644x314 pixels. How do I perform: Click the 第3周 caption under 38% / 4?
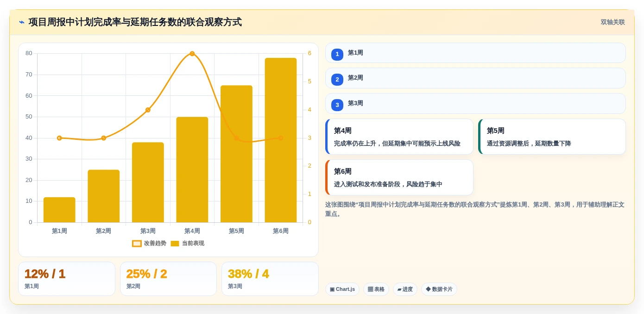click(235, 287)
